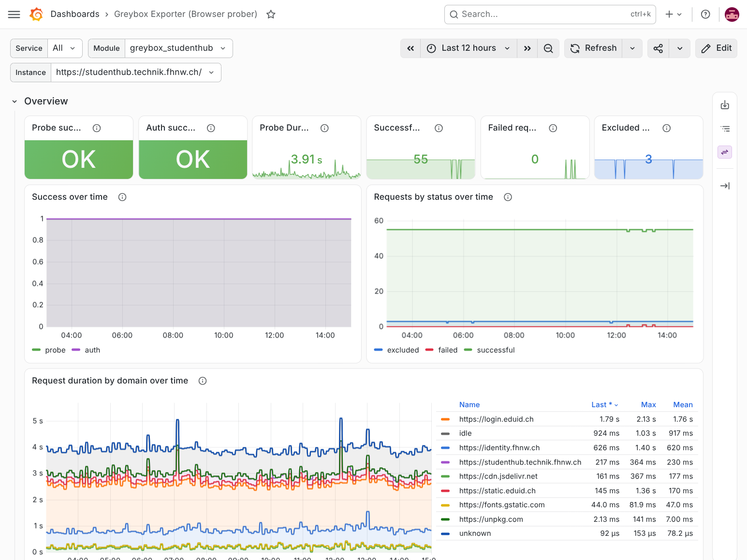Open refresh interval dropdown arrow

coord(632,48)
